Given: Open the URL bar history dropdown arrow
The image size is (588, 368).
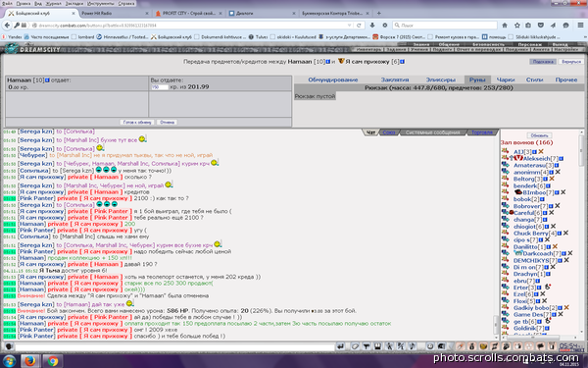Looking at the screenshot, I should [349, 26].
